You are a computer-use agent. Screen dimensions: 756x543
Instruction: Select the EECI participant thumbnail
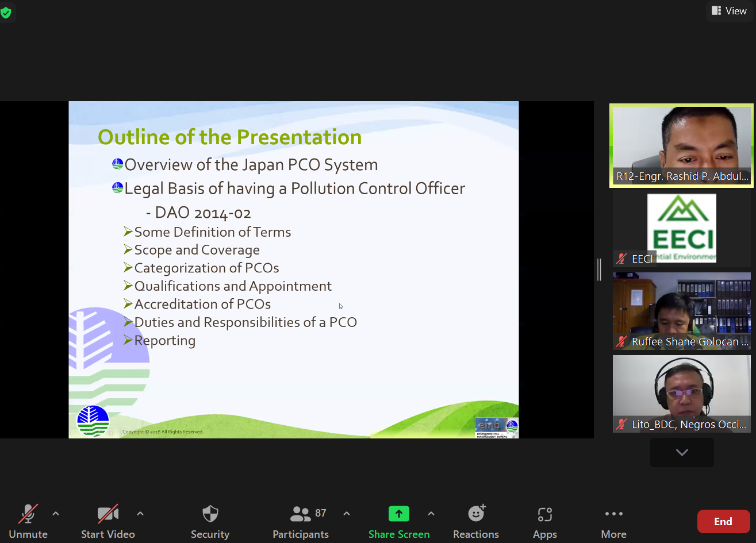pyautogui.click(x=681, y=229)
